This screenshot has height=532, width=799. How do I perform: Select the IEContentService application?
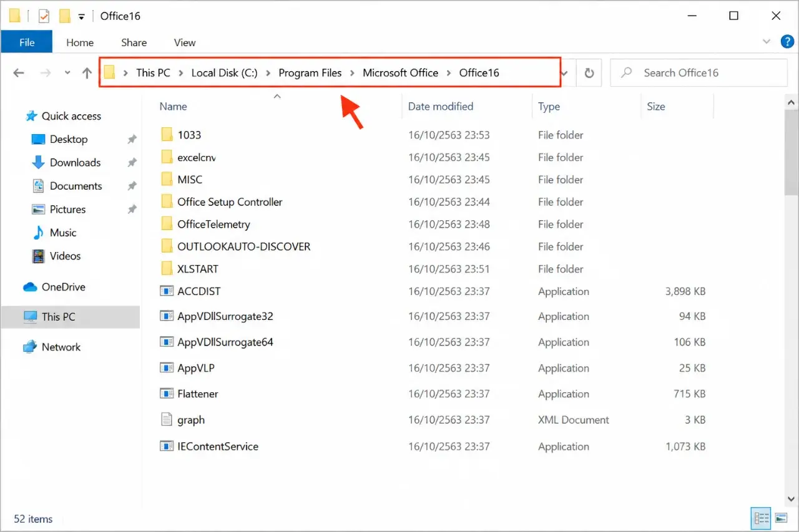click(x=218, y=446)
